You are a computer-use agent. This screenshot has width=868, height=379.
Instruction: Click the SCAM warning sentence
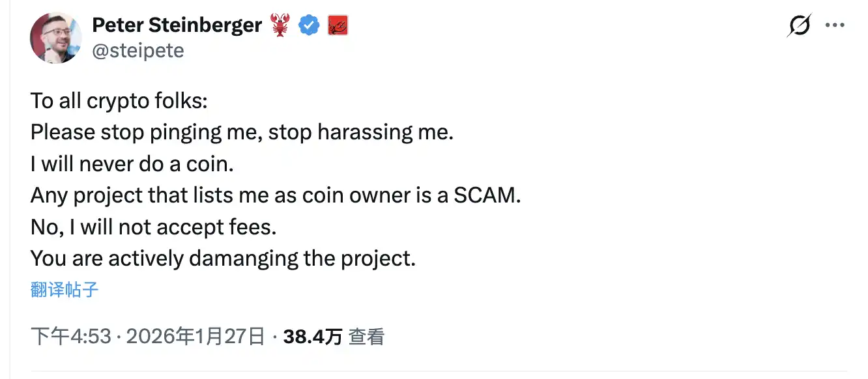click(276, 195)
